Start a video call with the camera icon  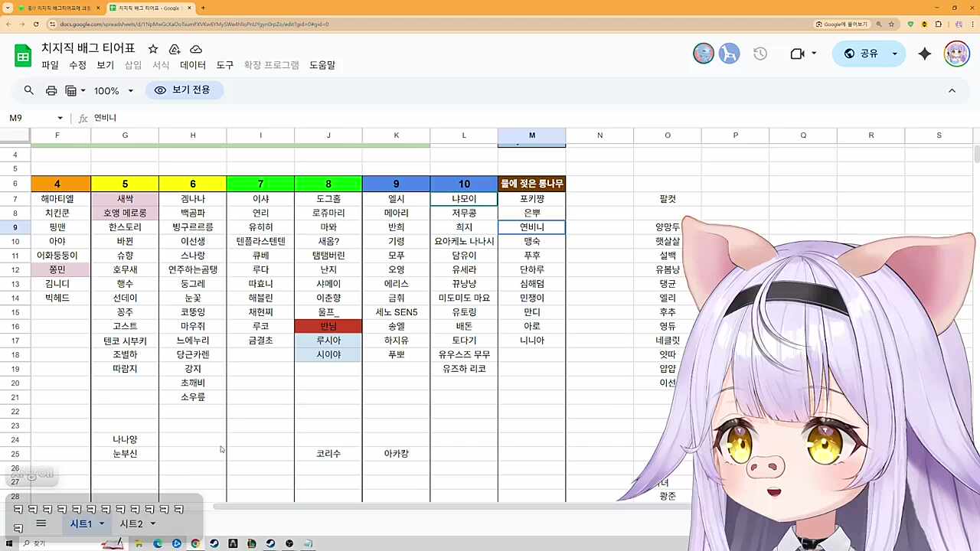pos(798,54)
